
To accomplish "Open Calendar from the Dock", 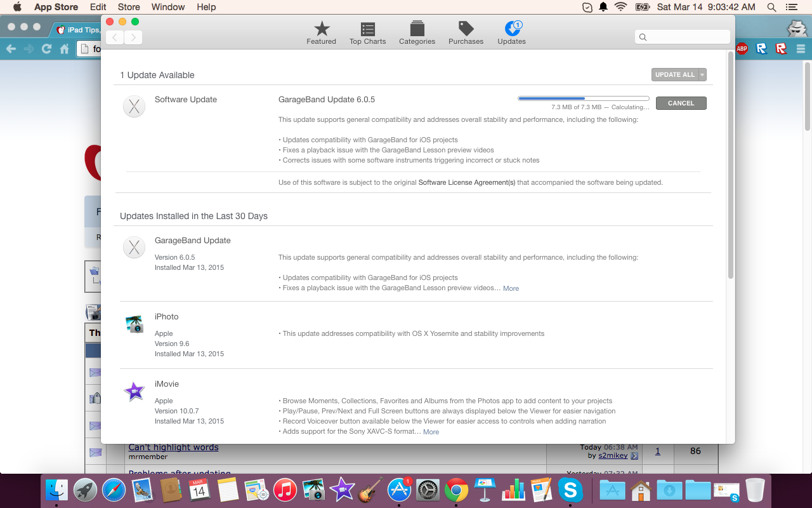I will point(199,490).
